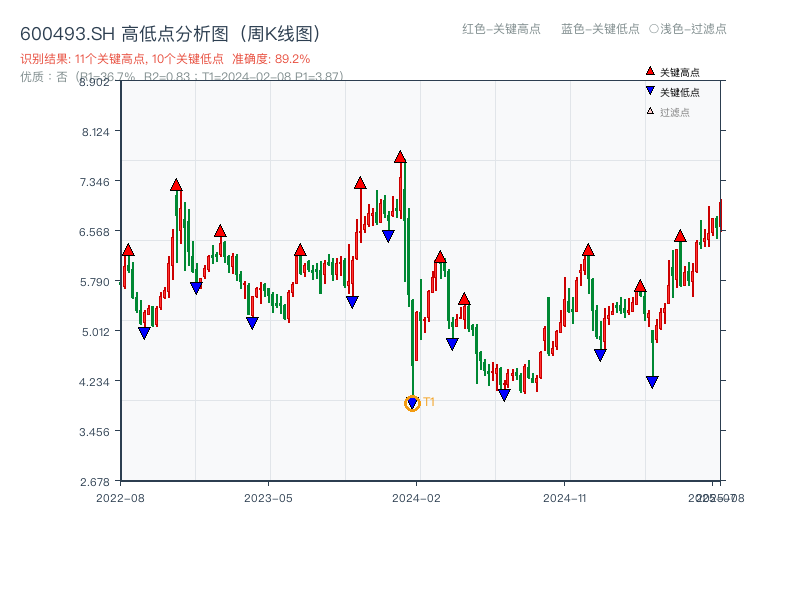Open the legend box in chart corner
The height and width of the screenshot is (600, 800).
click(670, 91)
